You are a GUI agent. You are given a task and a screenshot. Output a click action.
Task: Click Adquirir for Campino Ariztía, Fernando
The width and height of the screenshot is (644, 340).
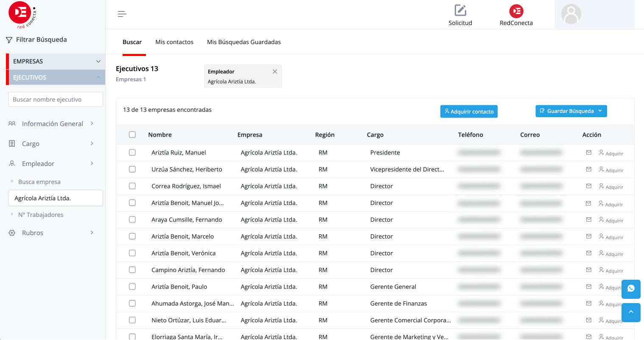tap(611, 270)
